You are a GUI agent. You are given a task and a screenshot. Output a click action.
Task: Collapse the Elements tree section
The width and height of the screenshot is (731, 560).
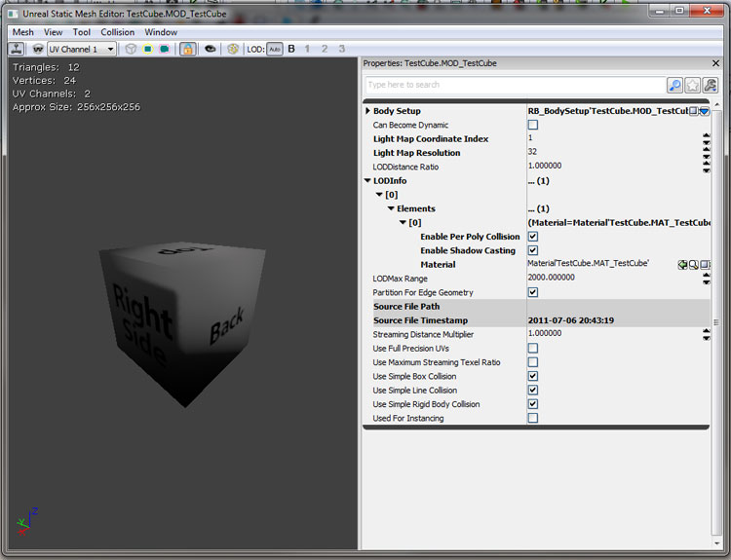(391, 208)
